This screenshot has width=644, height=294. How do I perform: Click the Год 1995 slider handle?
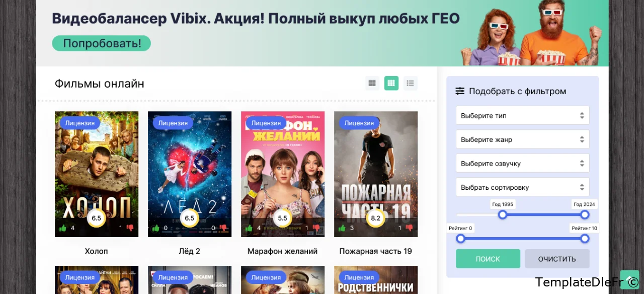coord(502,214)
